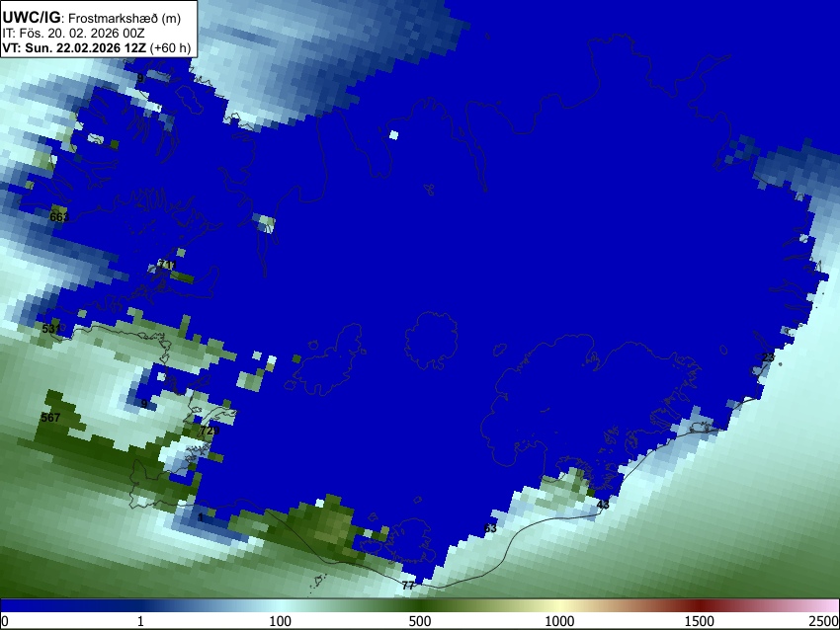Click the pale yellow color bar section above 1000
Screen dimensions: 840x630
(x=559, y=605)
